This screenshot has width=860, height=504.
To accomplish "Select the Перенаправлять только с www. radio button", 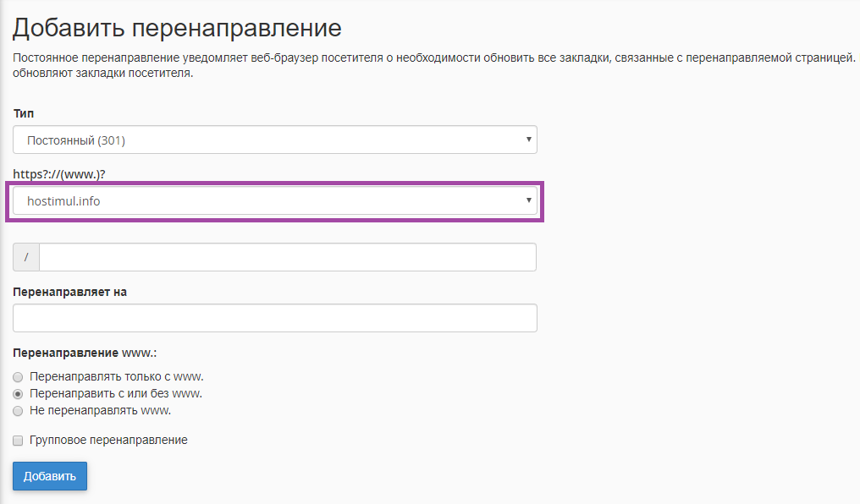I will pos(18,377).
